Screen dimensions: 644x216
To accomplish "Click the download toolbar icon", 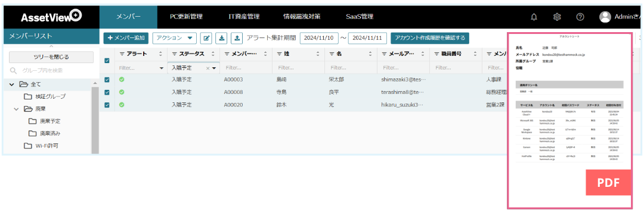I will (222, 38).
